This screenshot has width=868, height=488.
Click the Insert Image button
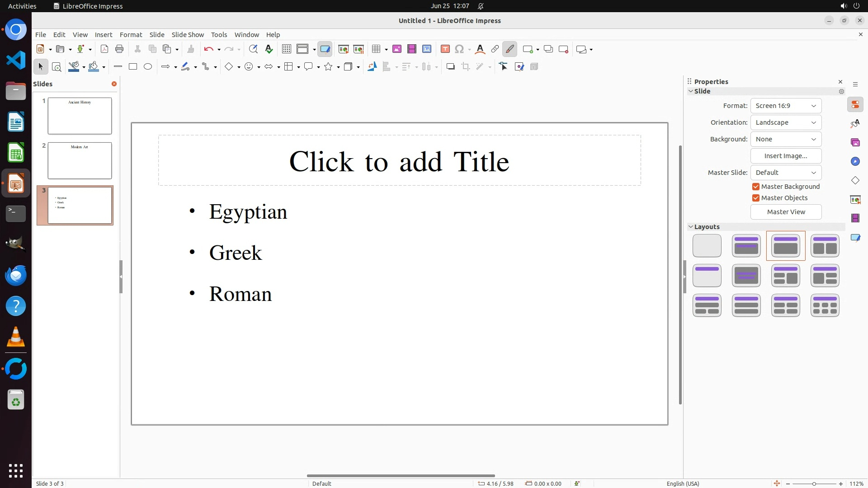click(x=786, y=156)
